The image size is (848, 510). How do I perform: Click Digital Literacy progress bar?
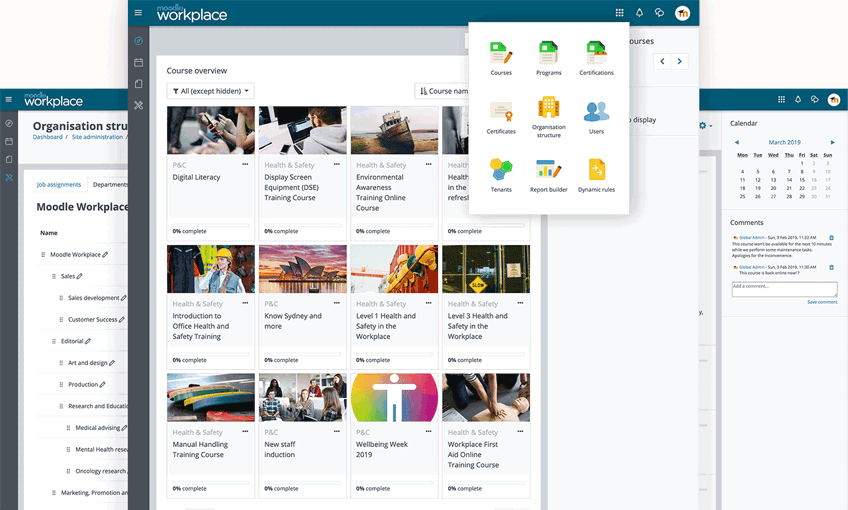(211, 225)
